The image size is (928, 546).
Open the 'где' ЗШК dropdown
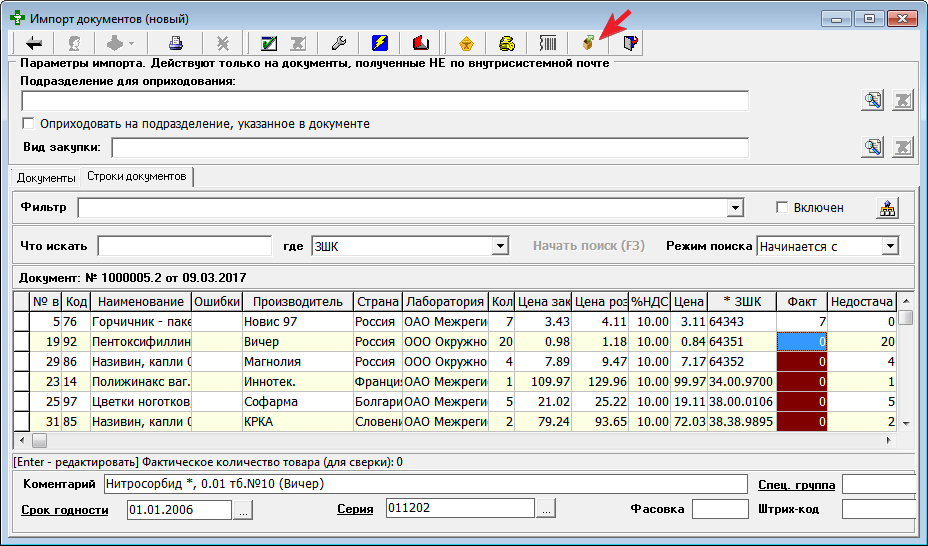[501, 246]
